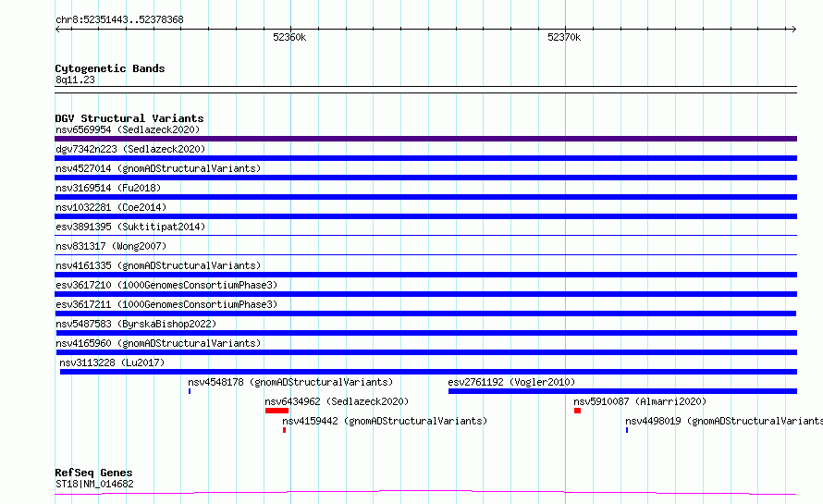
Task: Open nsv3113228 (Lu2017) variant label
Action: [x=112, y=363]
